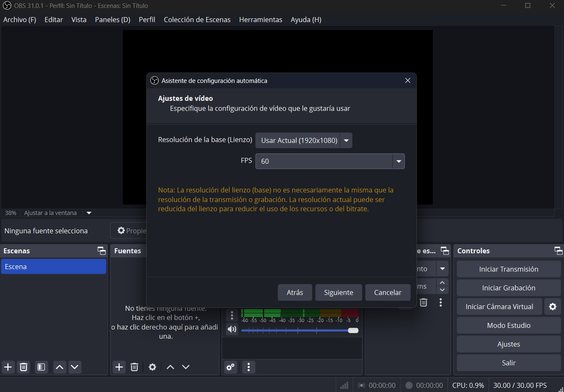Image resolution: width=564 pixels, height=392 pixels.
Task: Click the audio volume slider handle
Action: click(353, 330)
